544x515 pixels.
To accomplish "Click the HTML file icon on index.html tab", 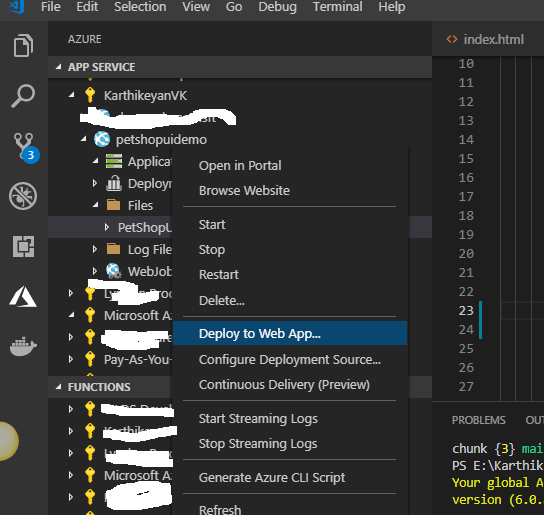I will coord(452,39).
